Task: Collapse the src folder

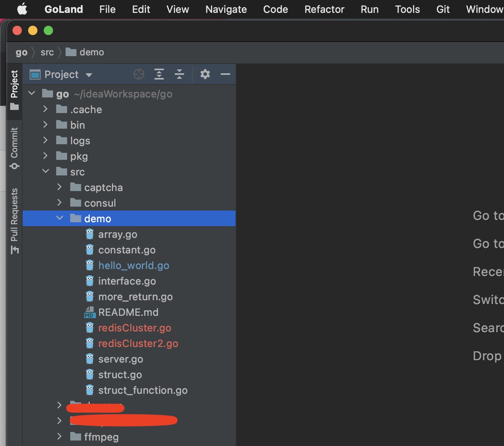Action: coord(46,171)
